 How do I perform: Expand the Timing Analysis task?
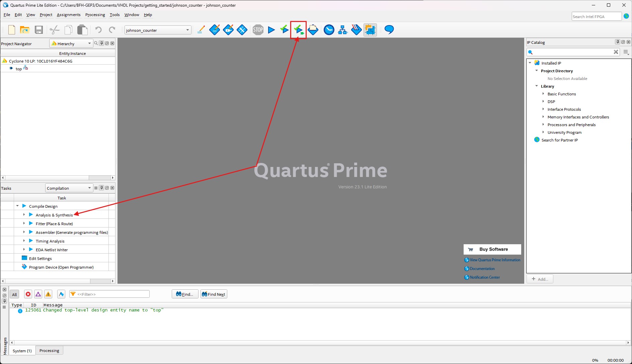(24, 241)
